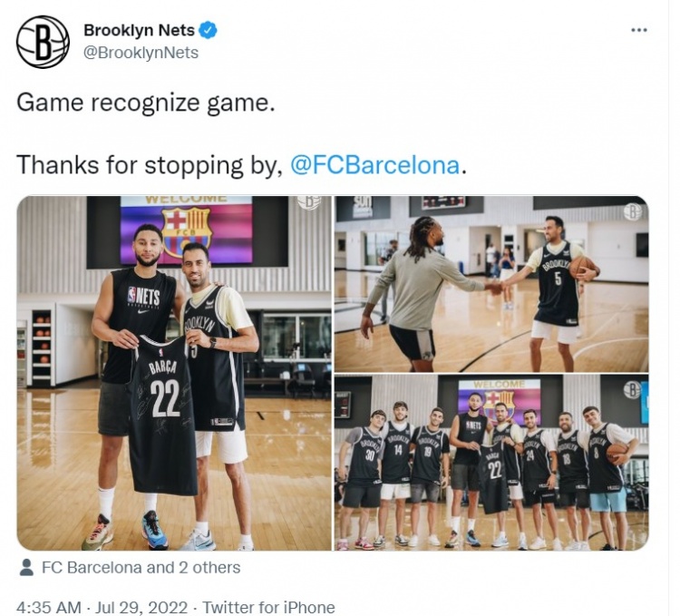The width and height of the screenshot is (680, 616).
Task: Click the "Game recognize game." tweet text
Action: (x=146, y=103)
